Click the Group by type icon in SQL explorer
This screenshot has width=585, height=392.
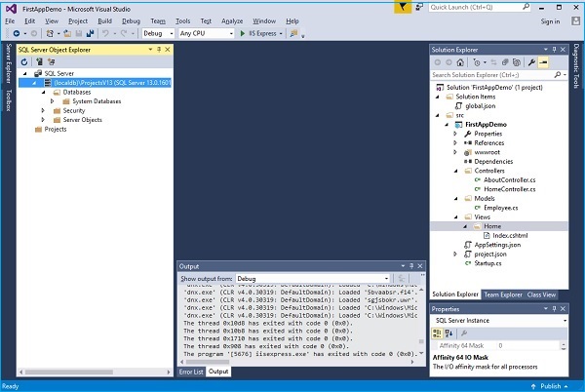(x=51, y=61)
